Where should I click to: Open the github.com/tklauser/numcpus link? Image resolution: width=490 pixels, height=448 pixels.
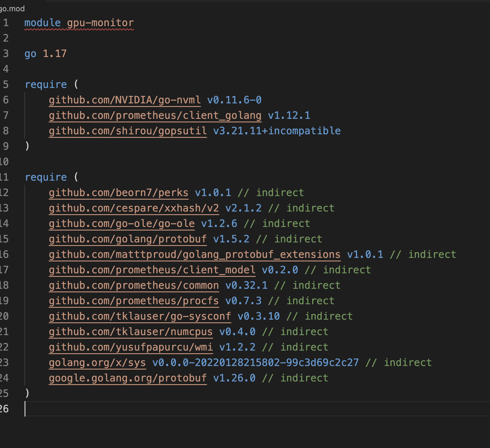coord(131,332)
